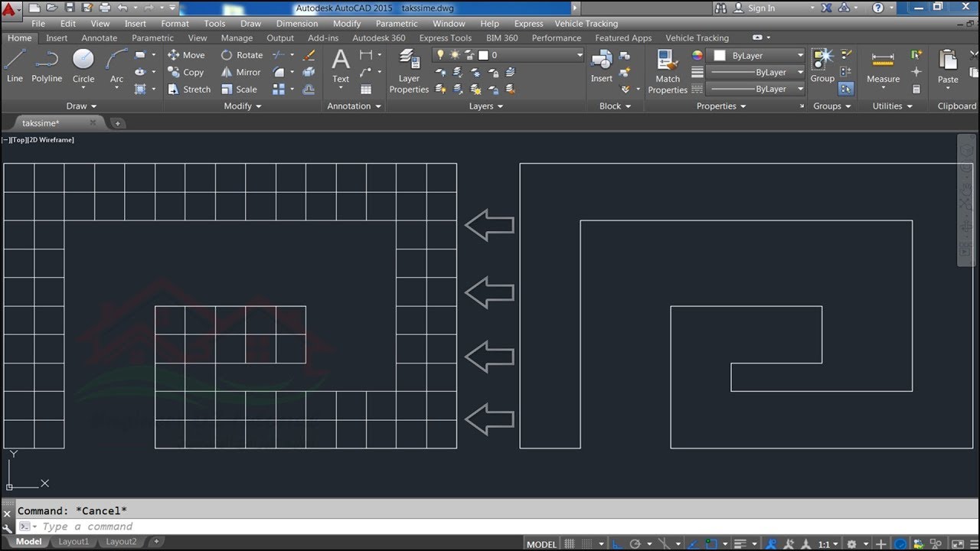Activate the Stretch command
This screenshot has height=551, width=980.
pyautogui.click(x=188, y=89)
